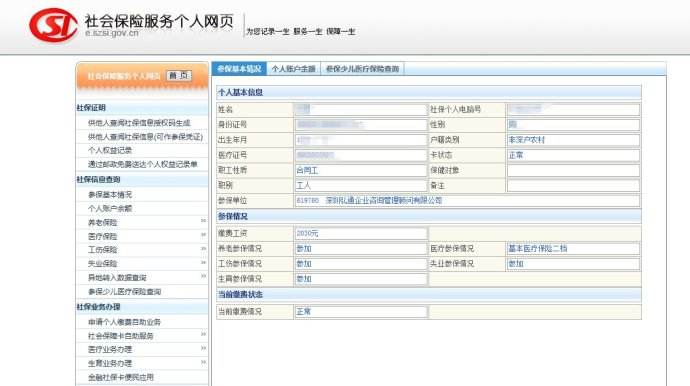Image resolution: width=690 pixels, height=386 pixels.
Task: Open 供他人查阅社保信息授权码生成 link
Action: coord(139,123)
